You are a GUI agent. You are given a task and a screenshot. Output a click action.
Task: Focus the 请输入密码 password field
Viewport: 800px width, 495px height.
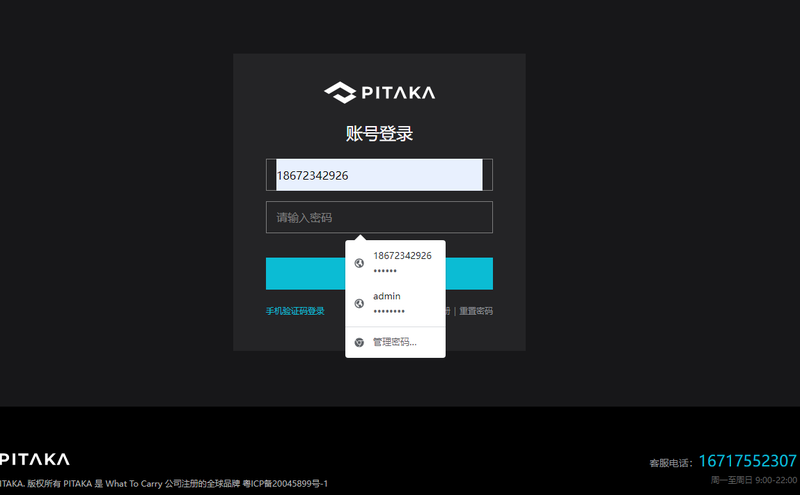coord(379,217)
